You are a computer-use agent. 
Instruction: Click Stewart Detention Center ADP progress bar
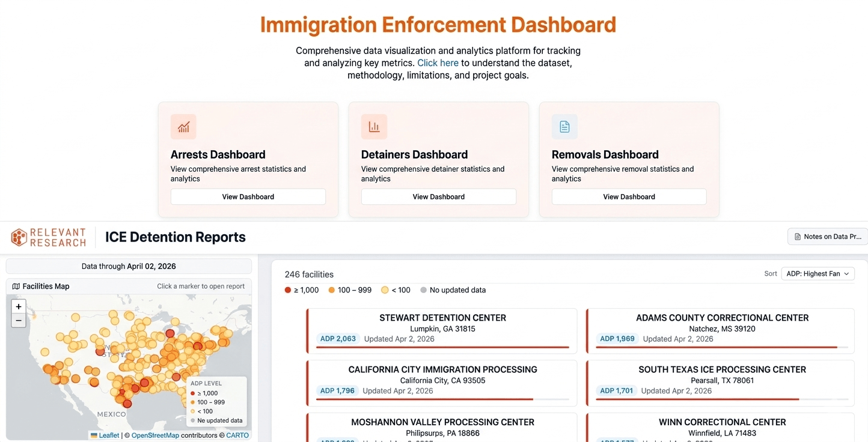pos(442,348)
